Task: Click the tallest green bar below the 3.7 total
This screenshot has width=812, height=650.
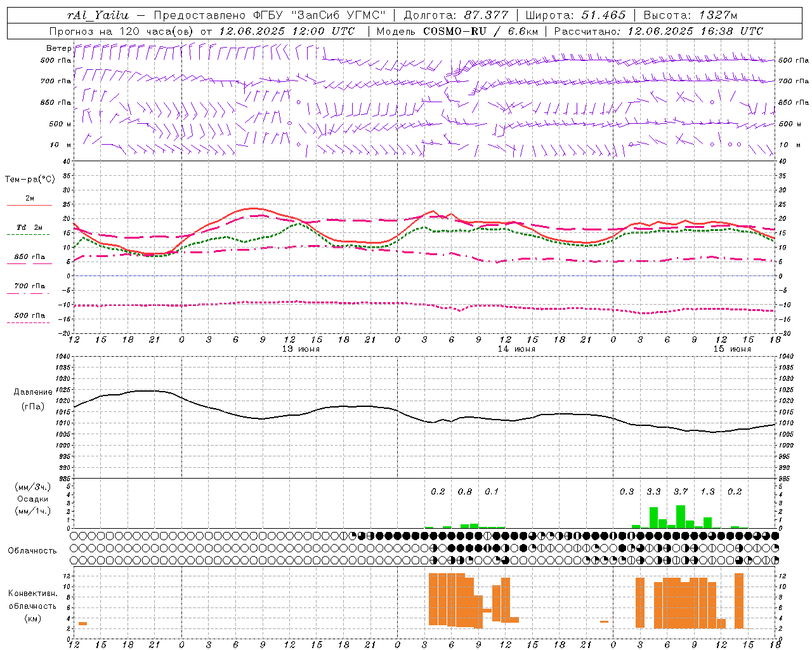Action: (681, 517)
